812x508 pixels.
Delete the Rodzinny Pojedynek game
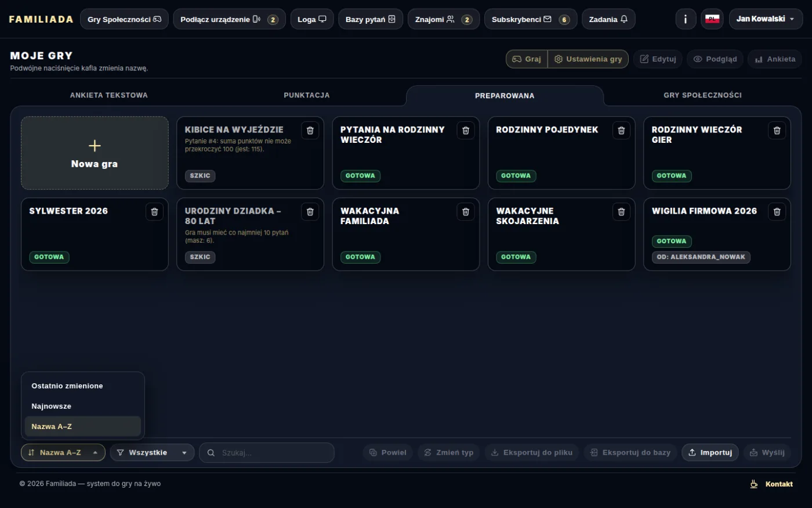(x=621, y=131)
